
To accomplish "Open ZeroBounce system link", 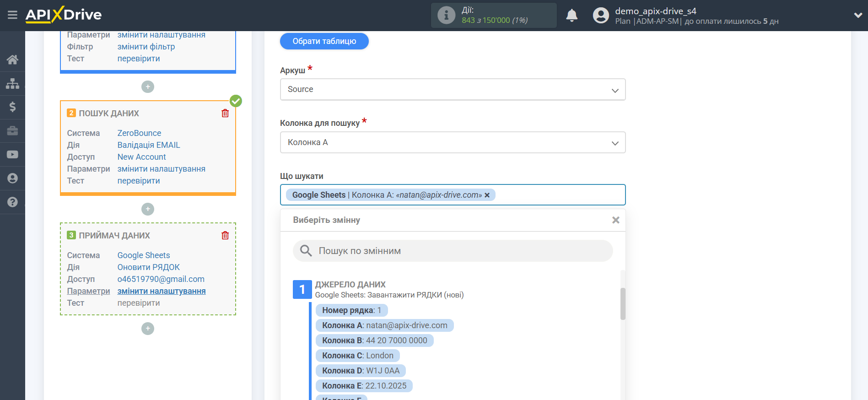I will click(139, 133).
